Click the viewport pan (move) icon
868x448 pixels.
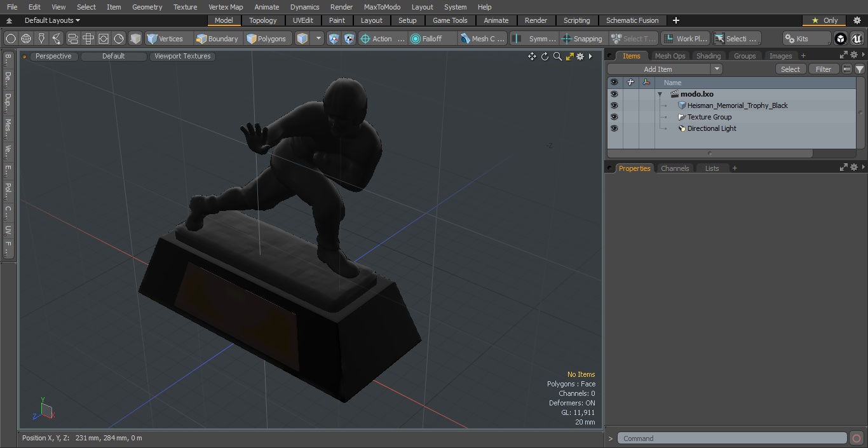pos(532,57)
